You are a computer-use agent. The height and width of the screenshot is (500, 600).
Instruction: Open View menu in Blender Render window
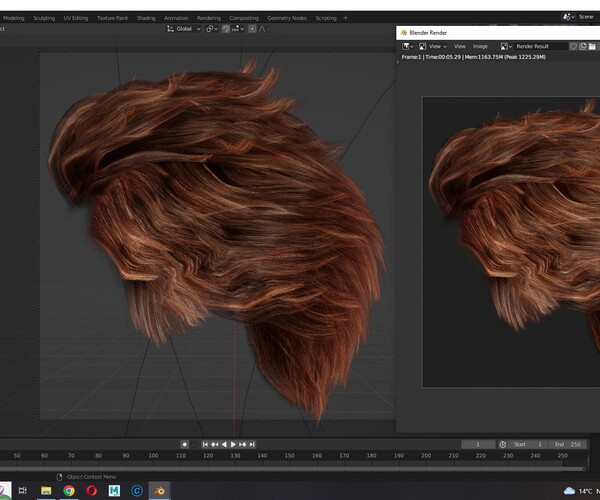(460, 46)
